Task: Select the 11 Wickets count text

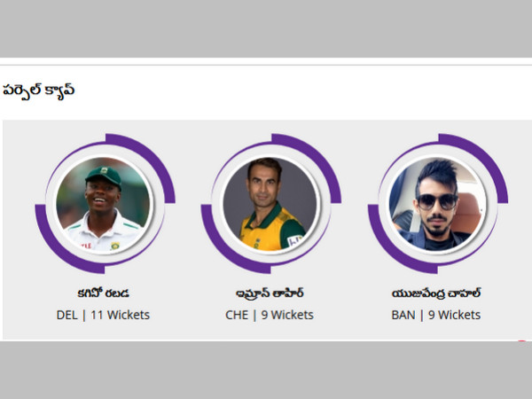Action: click(120, 315)
